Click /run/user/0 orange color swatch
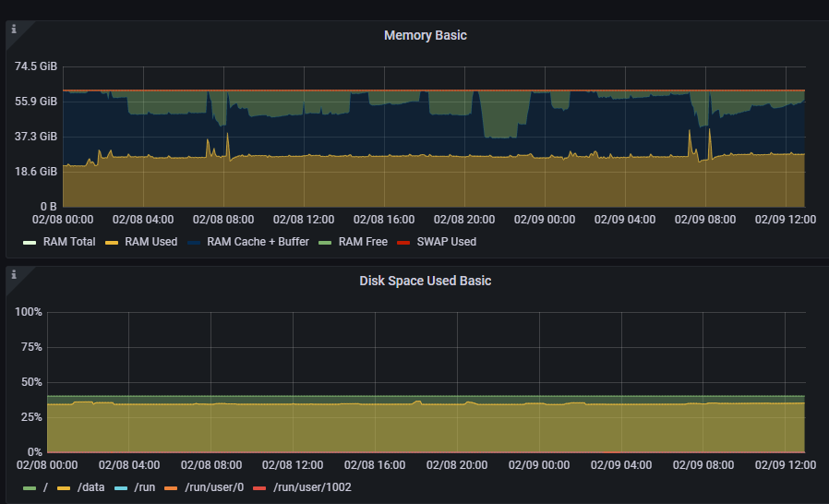The image size is (829, 504). click(171, 488)
